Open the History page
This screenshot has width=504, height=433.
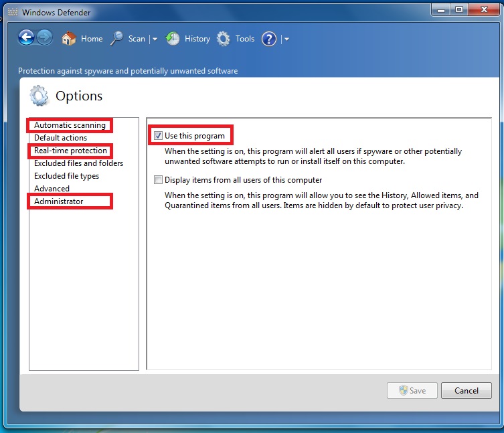pyautogui.click(x=197, y=39)
